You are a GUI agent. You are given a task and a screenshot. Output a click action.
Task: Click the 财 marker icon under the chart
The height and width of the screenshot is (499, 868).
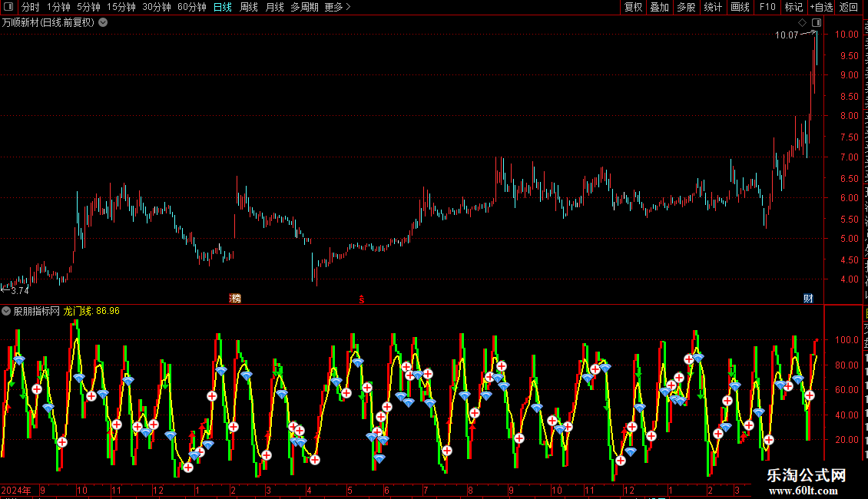[808, 299]
